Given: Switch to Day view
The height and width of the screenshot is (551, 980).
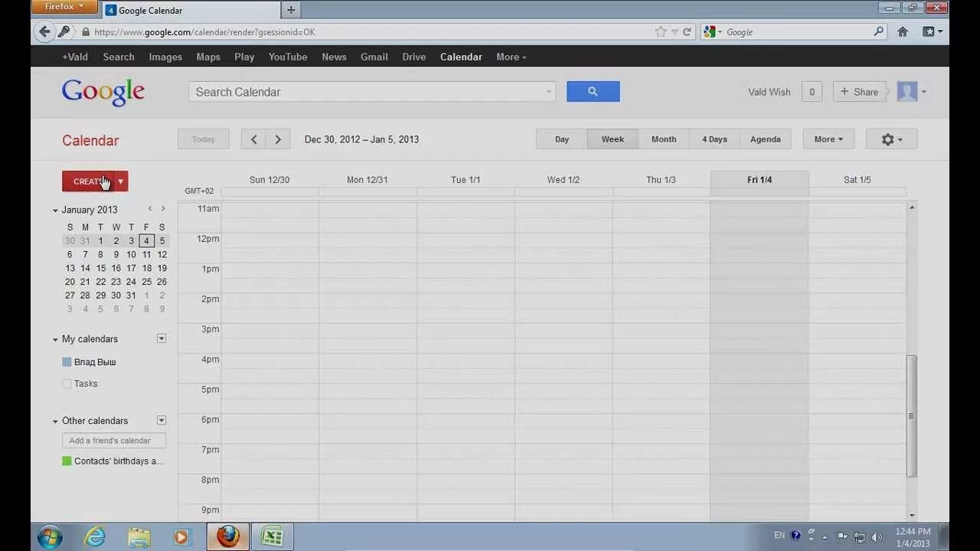Looking at the screenshot, I should (562, 139).
